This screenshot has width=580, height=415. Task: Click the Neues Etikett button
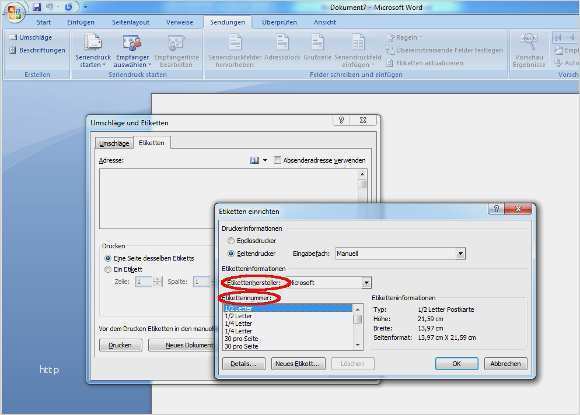point(298,364)
